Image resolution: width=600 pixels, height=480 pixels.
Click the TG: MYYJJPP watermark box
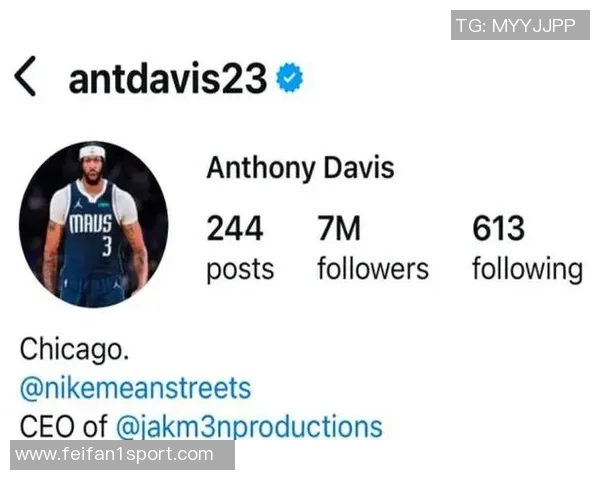coord(520,25)
